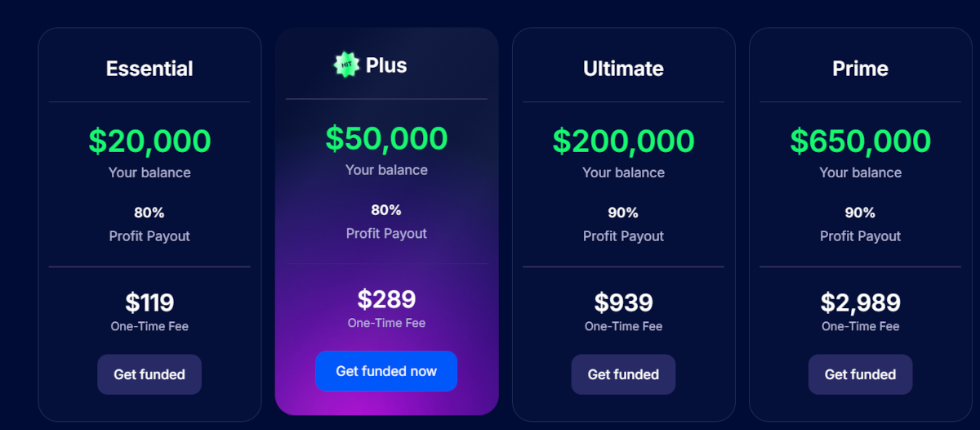Click the $200,000 balance amount
Image resolution: width=980 pixels, height=430 pixels.
(623, 141)
